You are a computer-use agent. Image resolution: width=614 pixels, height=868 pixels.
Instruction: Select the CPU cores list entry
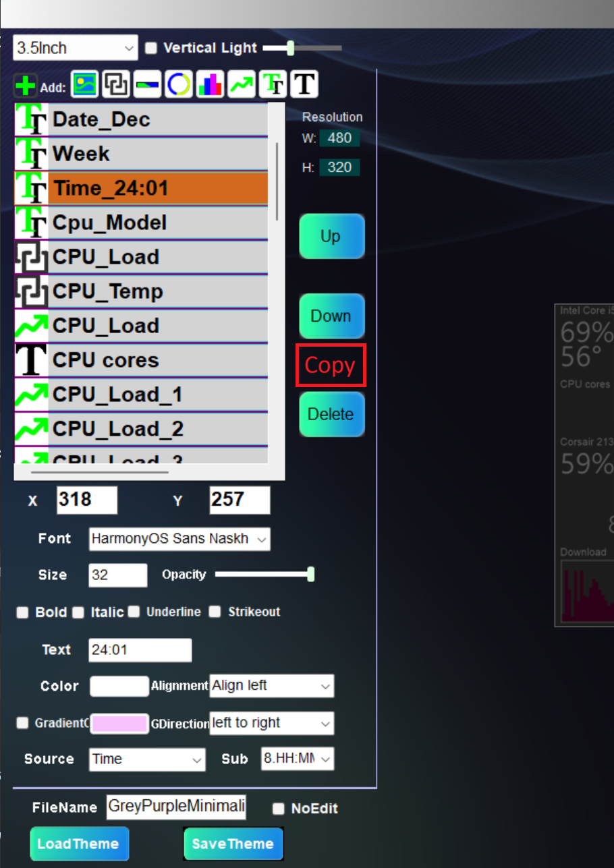142,360
